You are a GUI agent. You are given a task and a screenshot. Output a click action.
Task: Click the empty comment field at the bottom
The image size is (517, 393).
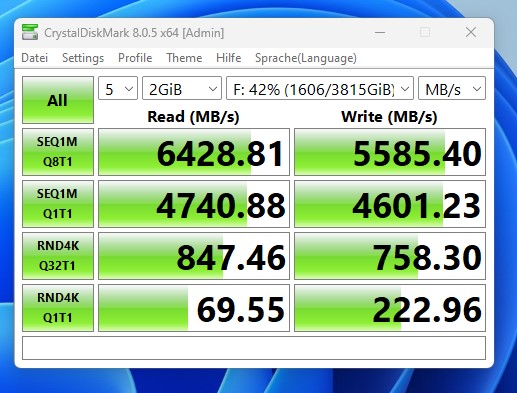254,348
